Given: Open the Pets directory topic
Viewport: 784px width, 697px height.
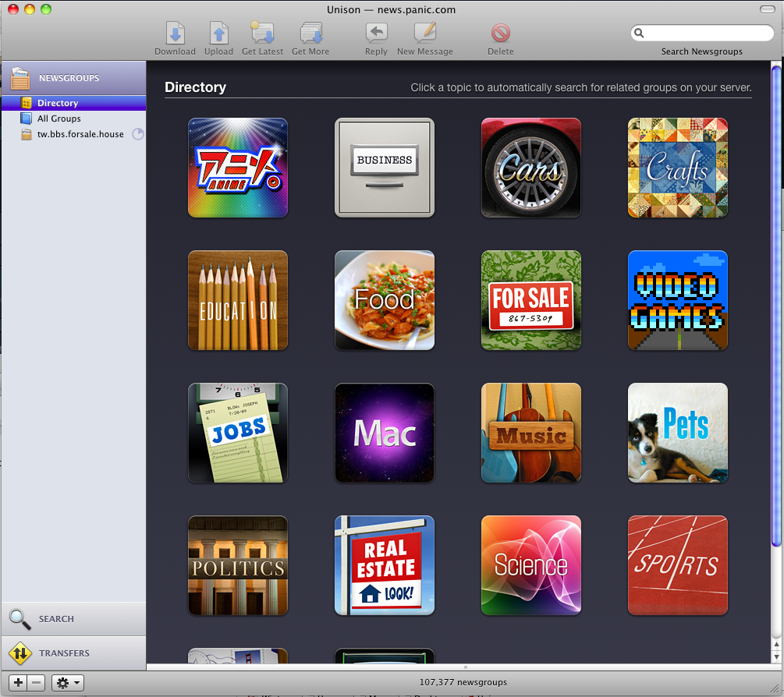Looking at the screenshot, I should (677, 433).
